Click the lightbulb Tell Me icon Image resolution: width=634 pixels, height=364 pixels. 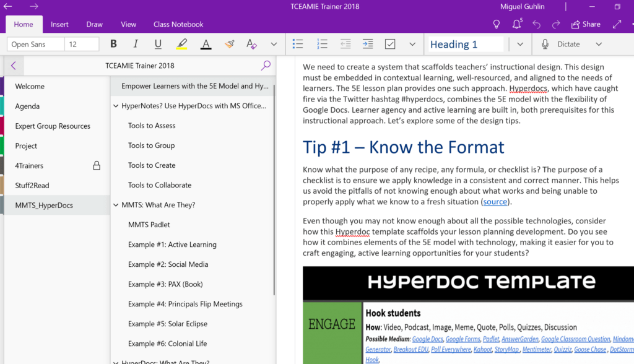pyautogui.click(x=497, y=24)
